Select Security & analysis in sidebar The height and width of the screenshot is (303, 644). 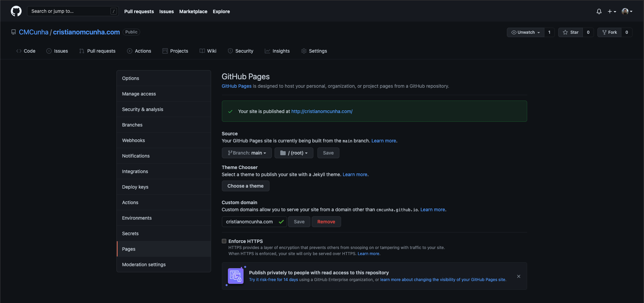pyautogui.click(x=164, y=109)
